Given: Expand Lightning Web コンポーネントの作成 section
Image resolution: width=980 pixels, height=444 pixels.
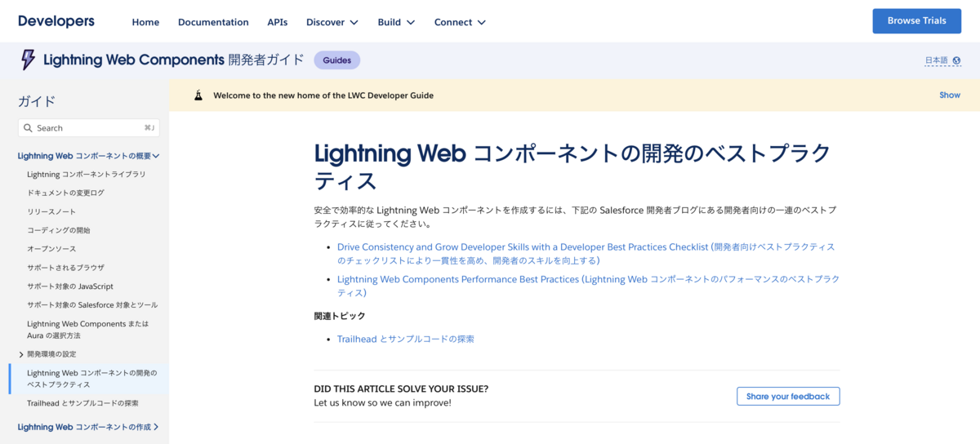Looking at the screenshot, I should [x=88, y=427].
